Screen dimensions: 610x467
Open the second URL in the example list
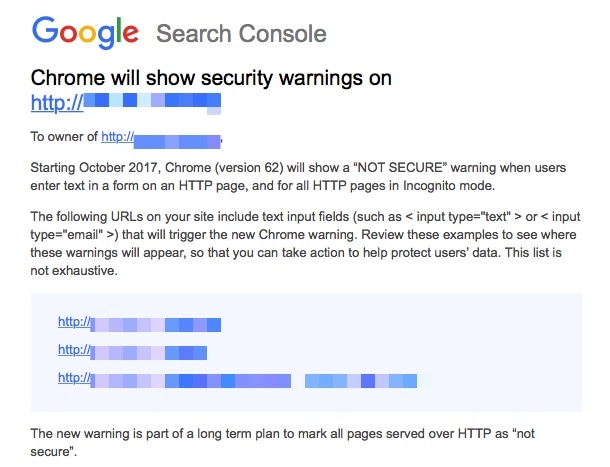(132, 351)
